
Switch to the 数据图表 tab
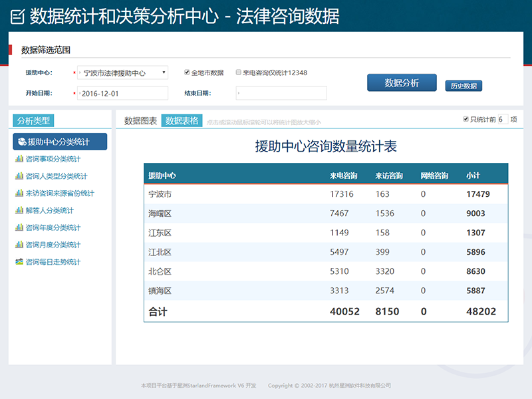coord(140,121)
